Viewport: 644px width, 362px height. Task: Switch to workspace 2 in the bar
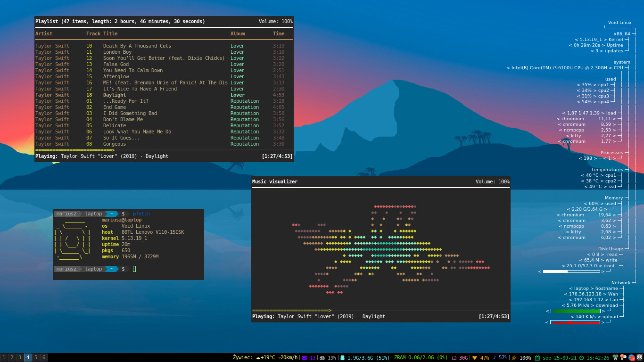point(12,357)
